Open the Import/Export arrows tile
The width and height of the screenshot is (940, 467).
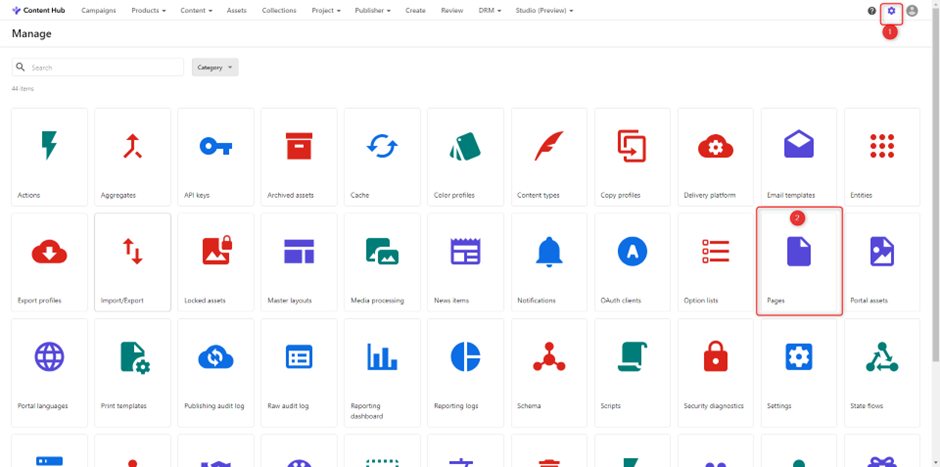(132, 262)
